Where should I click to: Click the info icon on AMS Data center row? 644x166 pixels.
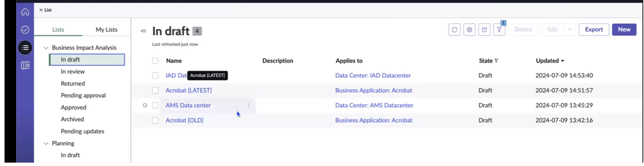(x=145, y=105)
